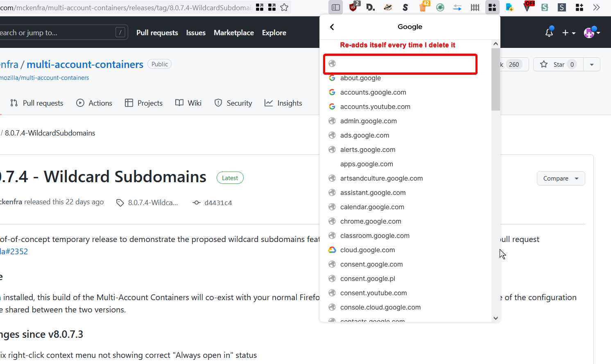
Task: Click the scroll-down arrow in container panel
Action: click(x=496, y=318)
